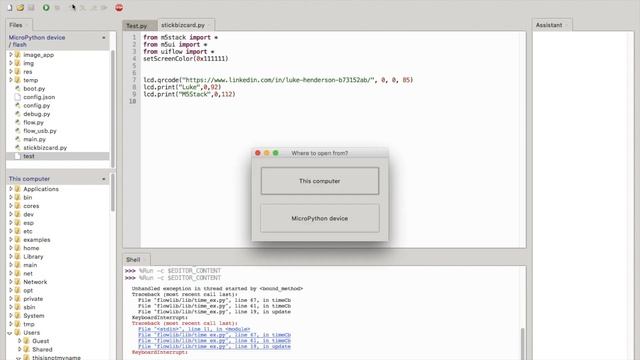Screen dimensions: 640x360
Task: Switch to the Test.py editor tab
Action: (x=140, y=26)
